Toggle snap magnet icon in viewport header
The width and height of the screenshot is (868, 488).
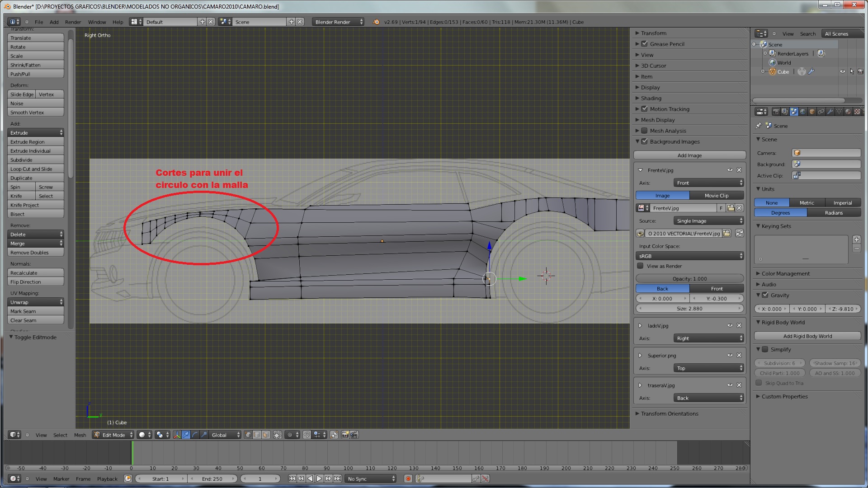(x=307, y=435)
